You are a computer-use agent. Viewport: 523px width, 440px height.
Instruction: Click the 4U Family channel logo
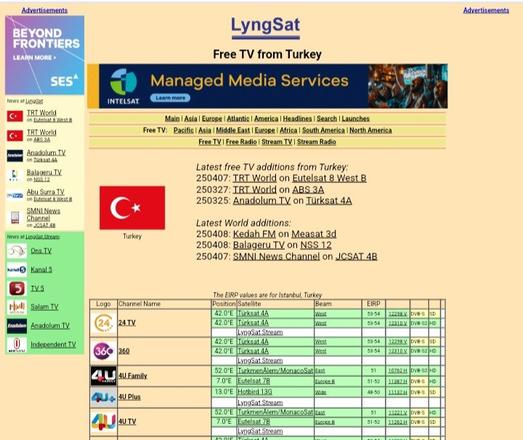tap(103, 376)
